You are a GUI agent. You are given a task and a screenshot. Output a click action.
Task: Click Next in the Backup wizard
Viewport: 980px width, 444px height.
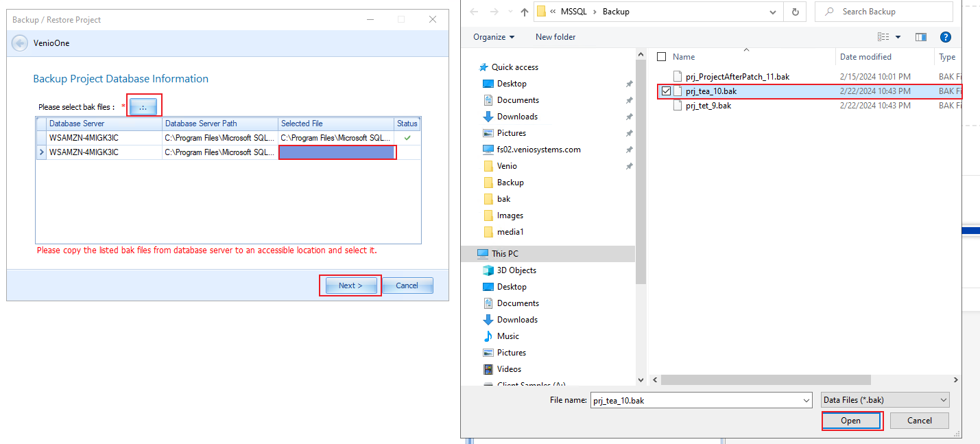(x=350, y=285)
